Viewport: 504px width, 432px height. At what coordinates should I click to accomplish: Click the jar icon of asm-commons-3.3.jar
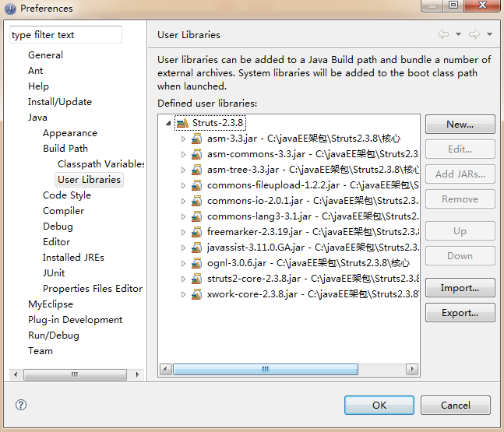pyautogui.click(x=196, y=154)
